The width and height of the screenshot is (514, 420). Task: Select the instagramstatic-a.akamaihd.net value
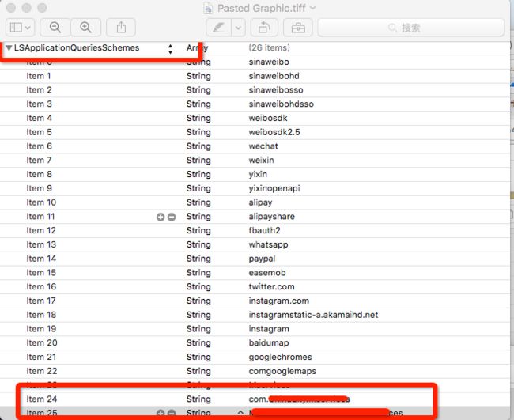point(313,315)
